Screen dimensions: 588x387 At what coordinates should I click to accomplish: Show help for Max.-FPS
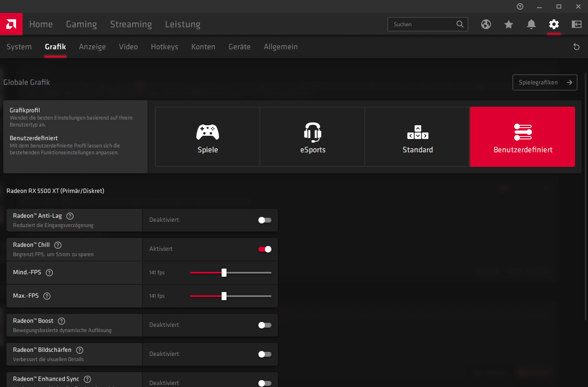pos(47,296)
